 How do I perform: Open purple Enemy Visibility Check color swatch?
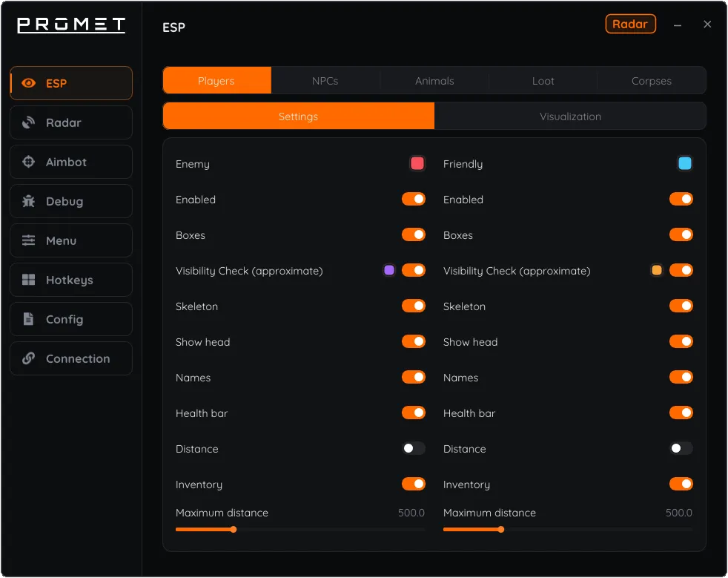[x=389, y=270]
